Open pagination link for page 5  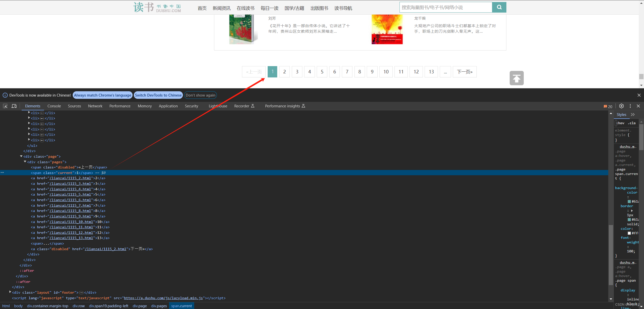[322, 72]
